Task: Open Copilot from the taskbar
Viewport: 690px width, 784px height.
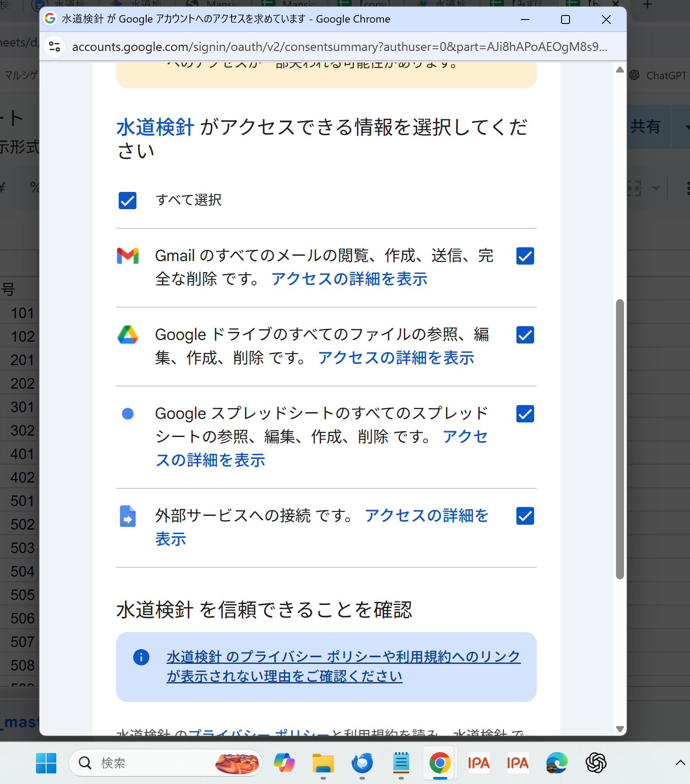Action: pyautogui.click(x=284, y=763)
